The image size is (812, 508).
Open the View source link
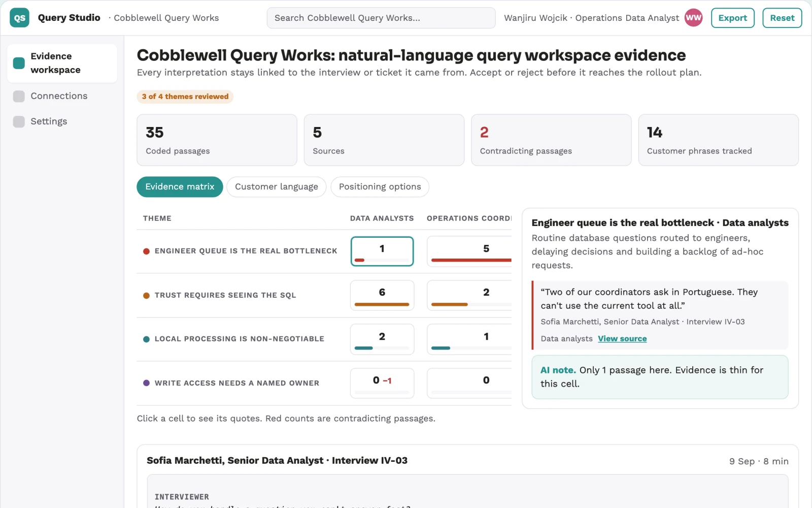pyautogui.click(x=622, y=339)
